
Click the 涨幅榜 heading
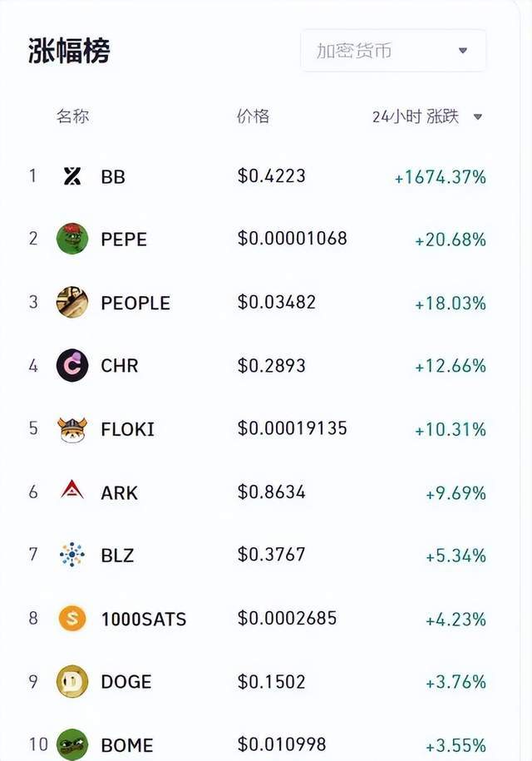click(70, 52)
